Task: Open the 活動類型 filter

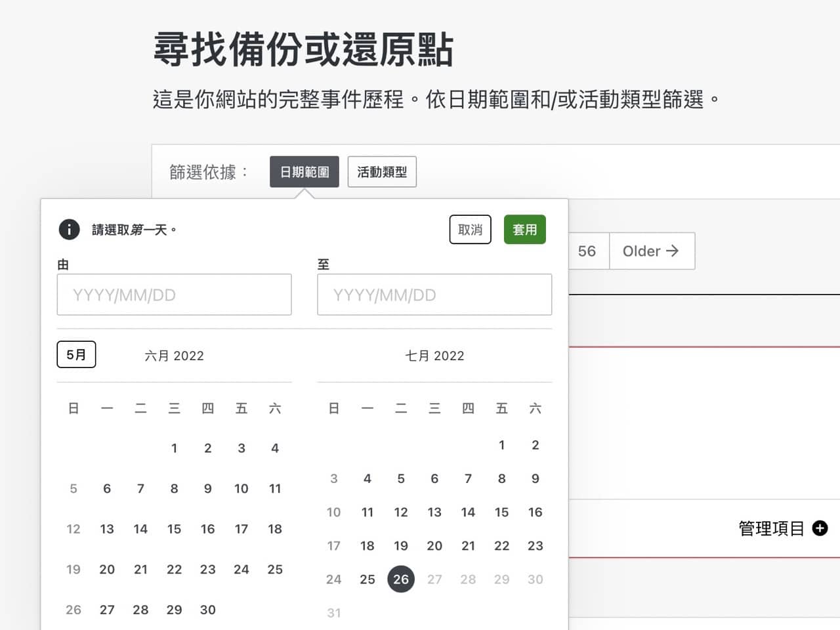Action: [x=382, y=172]
